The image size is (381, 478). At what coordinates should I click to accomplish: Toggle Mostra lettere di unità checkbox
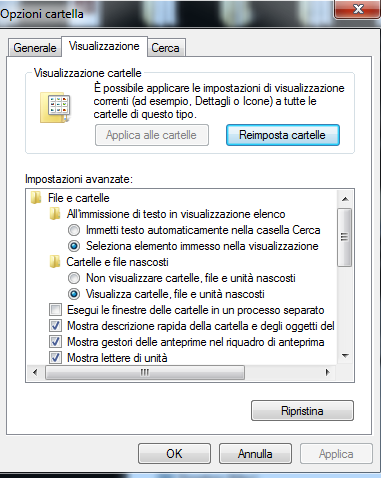pyautogui.click(x=55, y=358)
